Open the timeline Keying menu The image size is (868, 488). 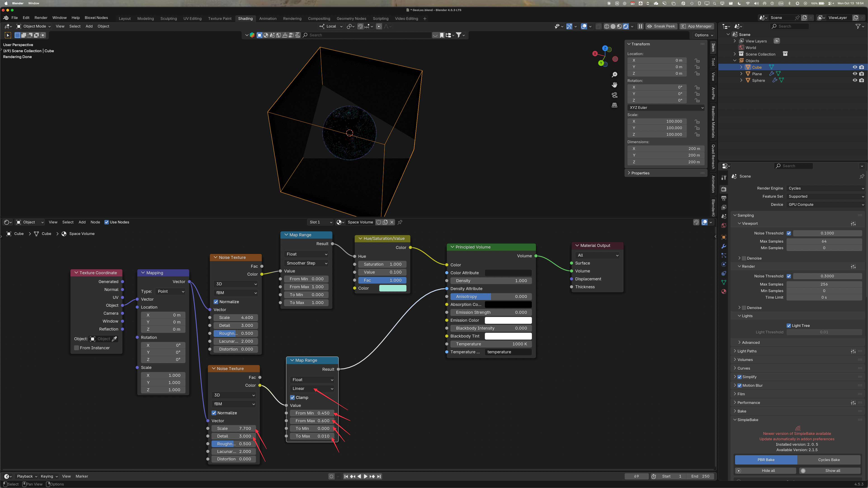coord(49,476)
